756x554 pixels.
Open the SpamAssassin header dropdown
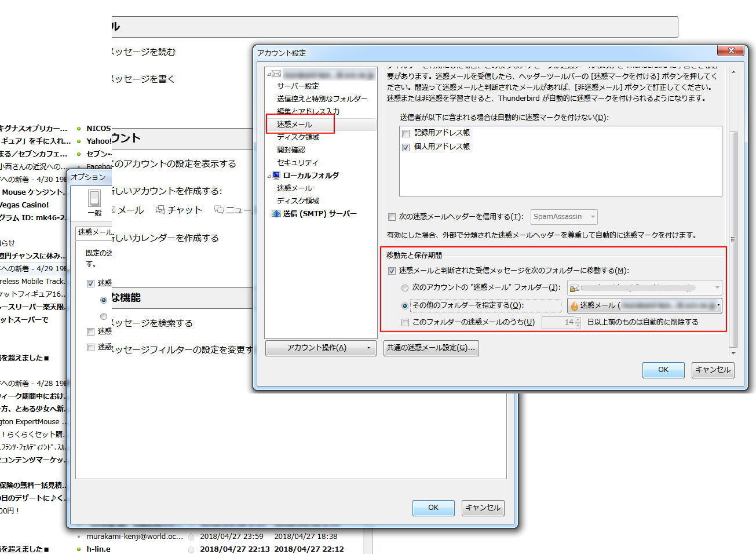(x=564, y=217)
